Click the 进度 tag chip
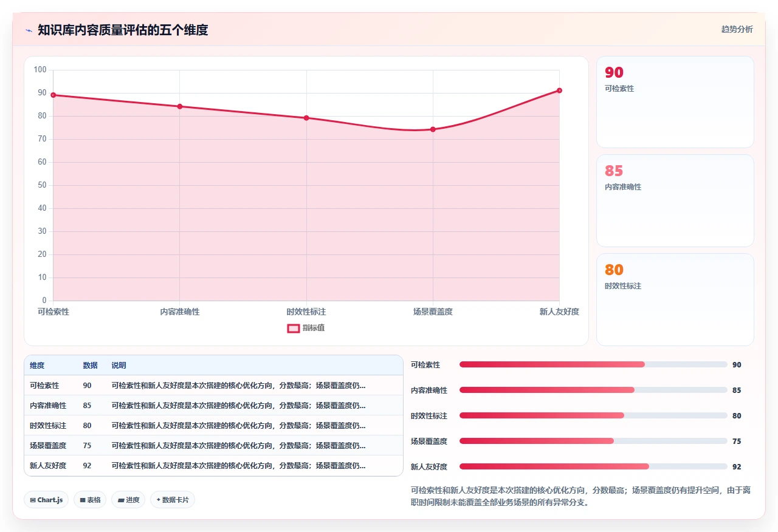The width and height of the screenshot is (778, 532). tap(128, 500)
